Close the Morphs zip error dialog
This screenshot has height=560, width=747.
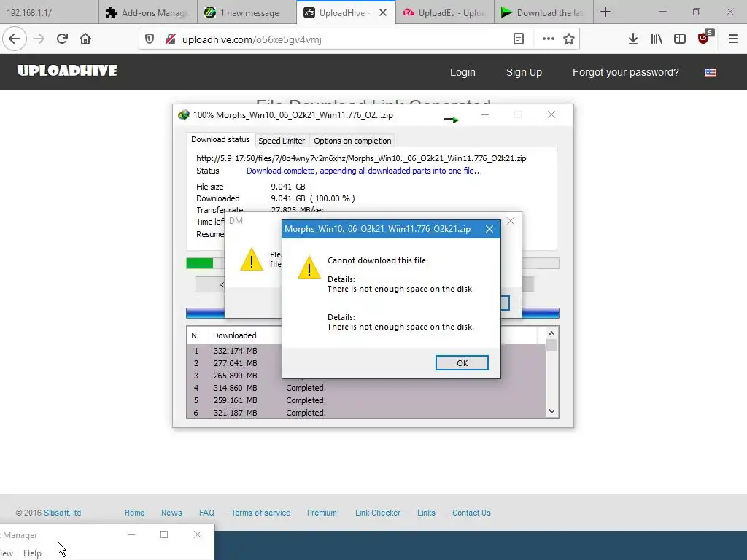tap(489, 229)
